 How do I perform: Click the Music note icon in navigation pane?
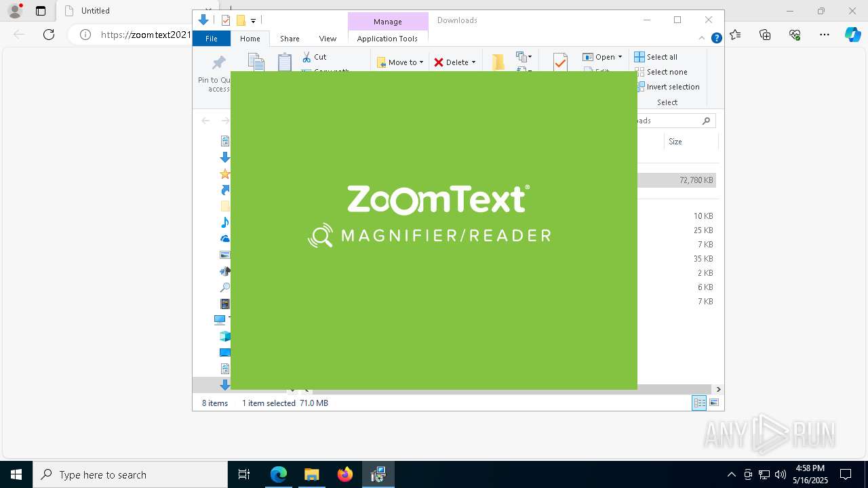tap(225, 222)
